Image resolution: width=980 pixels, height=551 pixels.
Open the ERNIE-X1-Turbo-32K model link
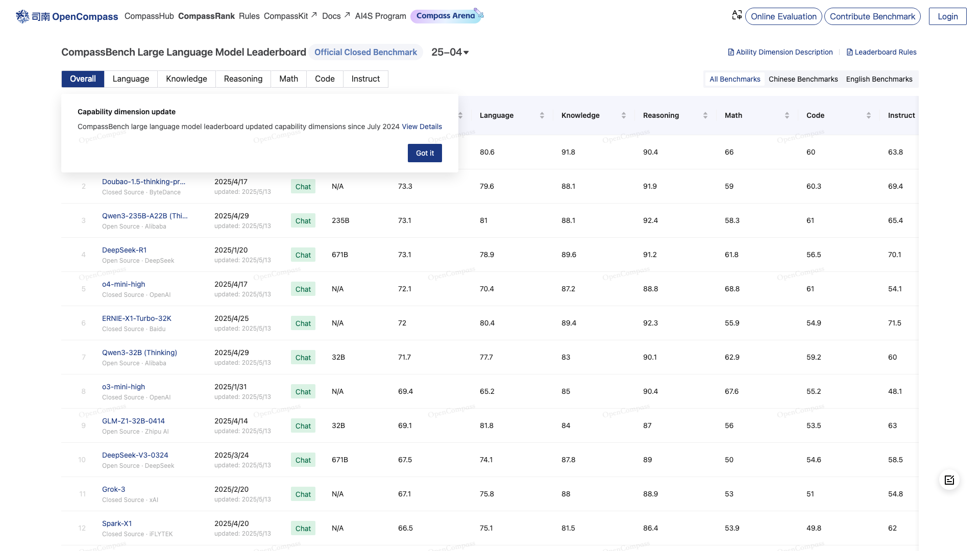(136, 318)
